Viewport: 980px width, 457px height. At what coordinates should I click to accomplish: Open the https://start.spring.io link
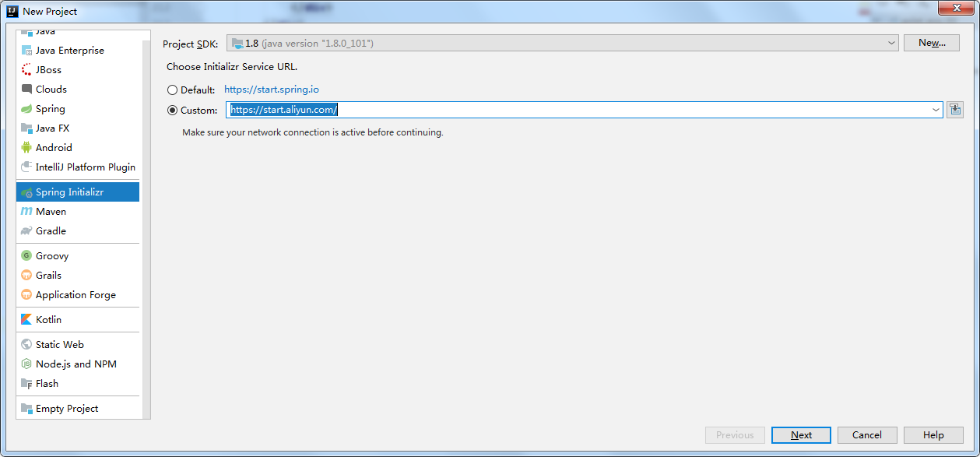coord(272,90)
